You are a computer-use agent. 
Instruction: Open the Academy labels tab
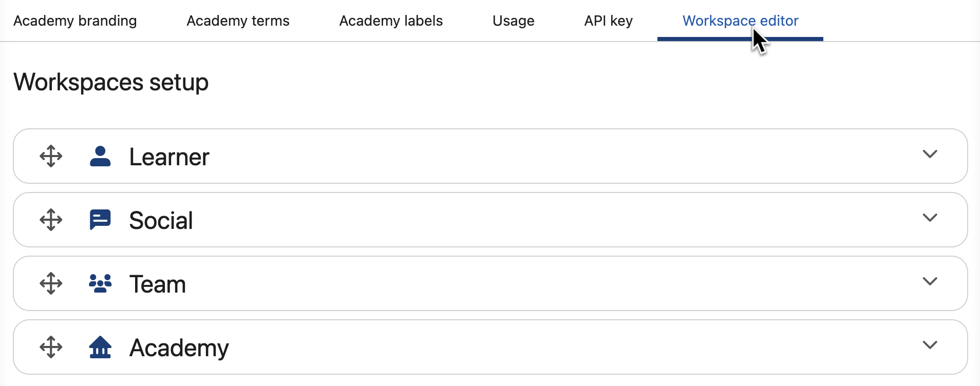click(x=391, y=21)
